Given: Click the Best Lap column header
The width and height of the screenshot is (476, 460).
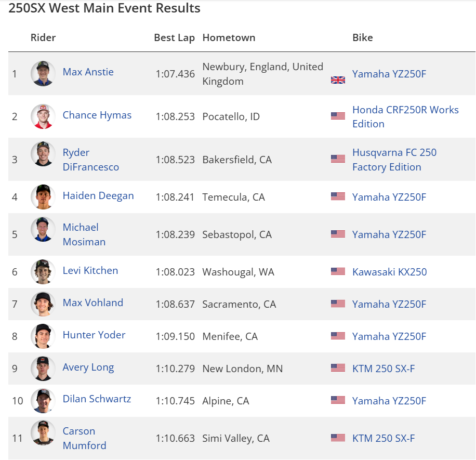Looking at the screenshot, I should [x=174, y=38].
